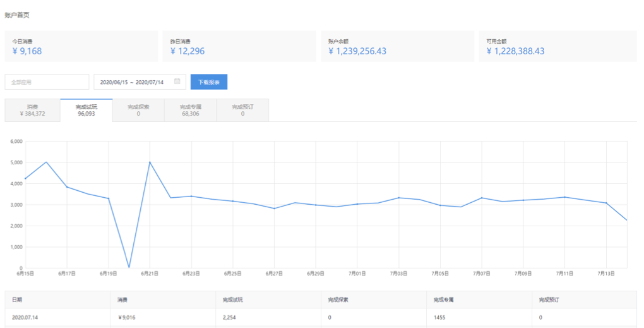The height and width of the screenshot is (328, 644).
Task: Click the 5,000 y-axis label
Action: tap(16, 162)
